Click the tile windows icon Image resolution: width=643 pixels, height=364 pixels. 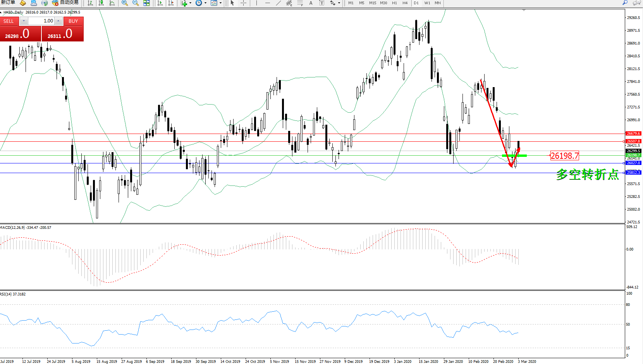tap(146, 3)
